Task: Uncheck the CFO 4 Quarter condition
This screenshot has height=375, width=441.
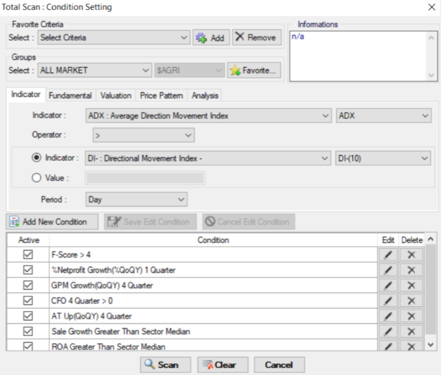Action: [28, 301]
